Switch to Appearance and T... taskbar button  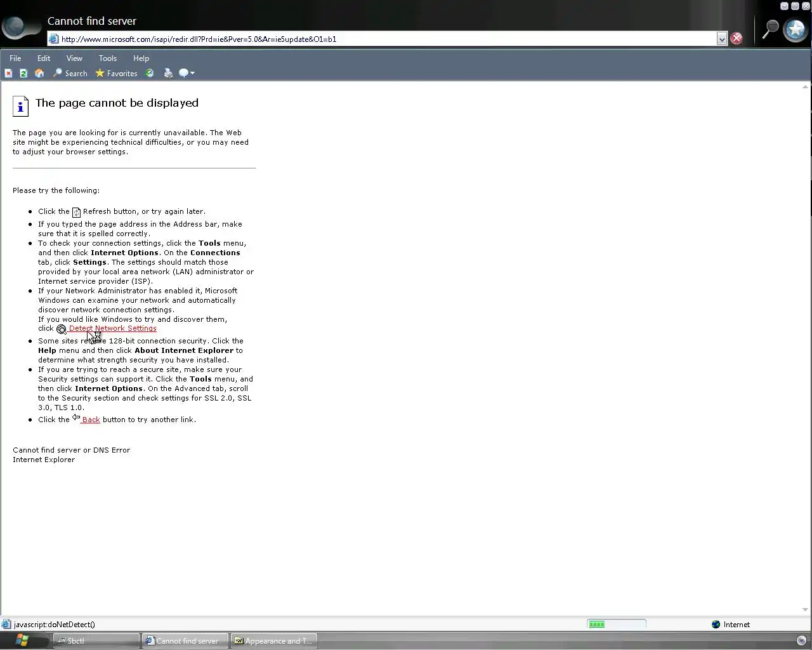tap(273, 641)
